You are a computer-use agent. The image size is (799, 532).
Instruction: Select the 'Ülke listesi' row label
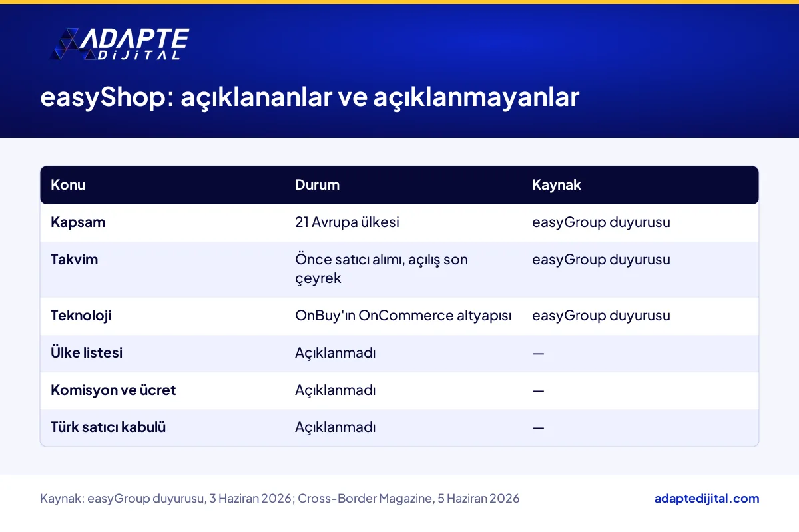coord(87,353)
